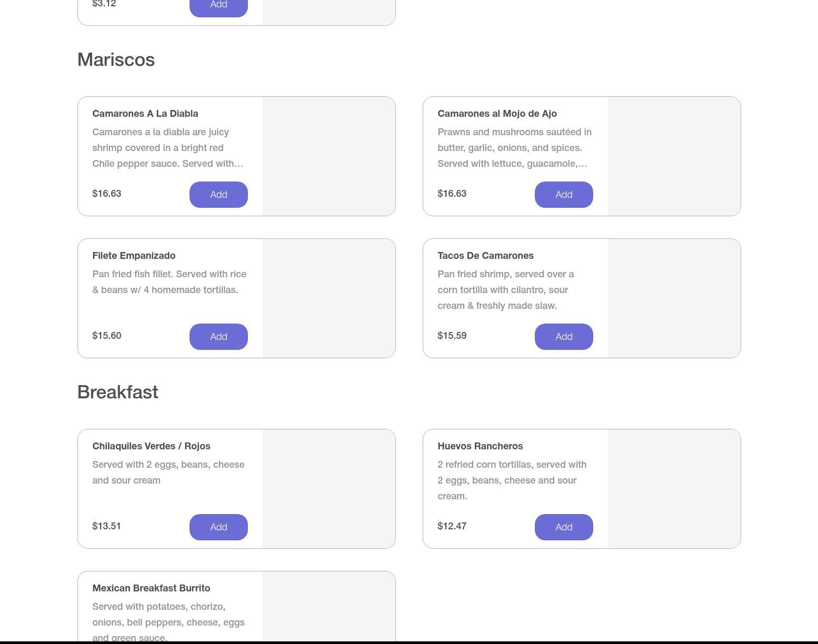Click the Breakfast section heading
The image size is (818, 644).
click(x=117, y=392)
